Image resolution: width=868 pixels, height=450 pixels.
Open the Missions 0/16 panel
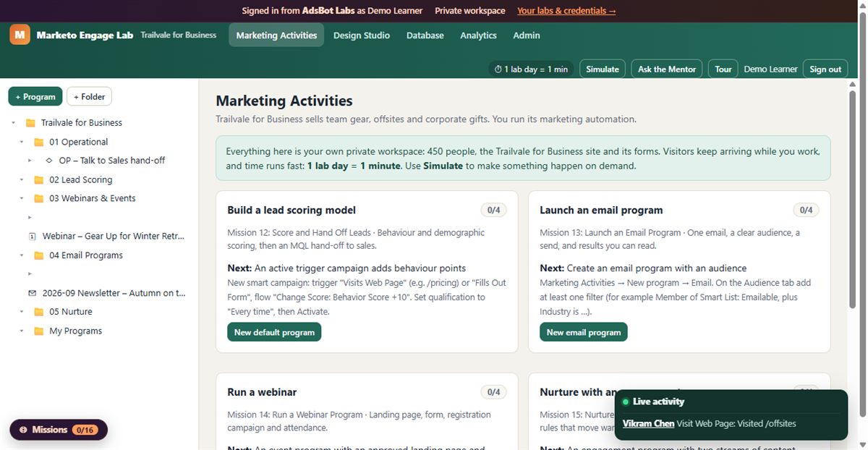tap(59, 430)
